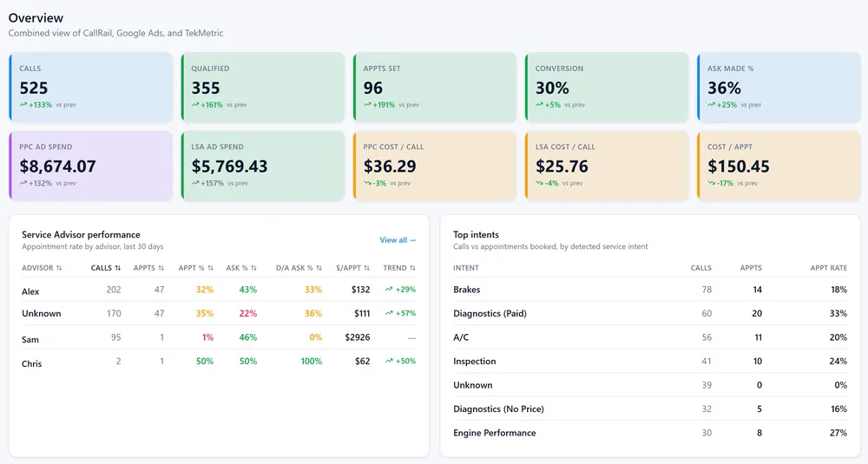Image resolution: width=868 pixels, height=464 pixels.
Task: Select the $8,674.07 PPC ad spend
Action: tap(57, 167)
